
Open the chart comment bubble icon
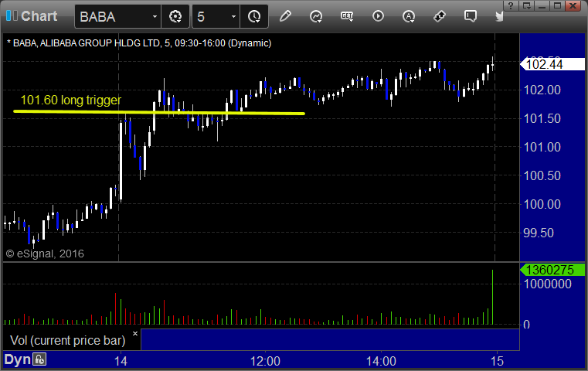click(471, 16)
